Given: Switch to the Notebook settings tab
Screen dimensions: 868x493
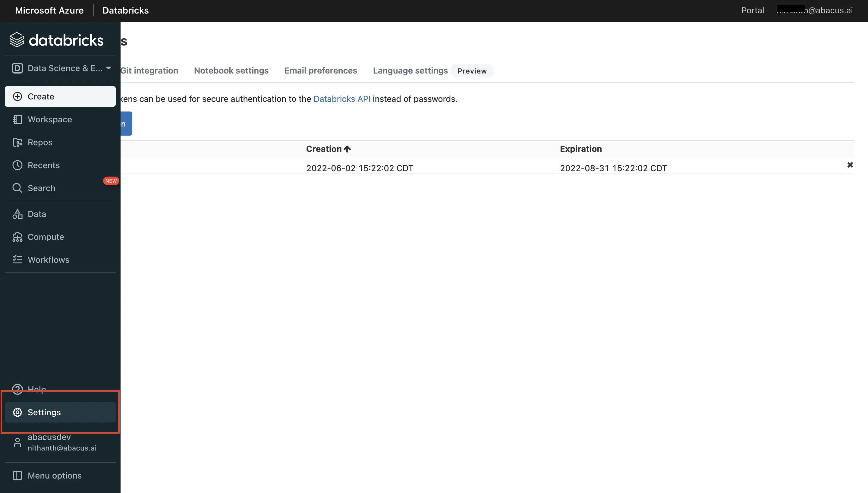Looking at the screenshot, I should pyautogui.click(x=231, y=71).
